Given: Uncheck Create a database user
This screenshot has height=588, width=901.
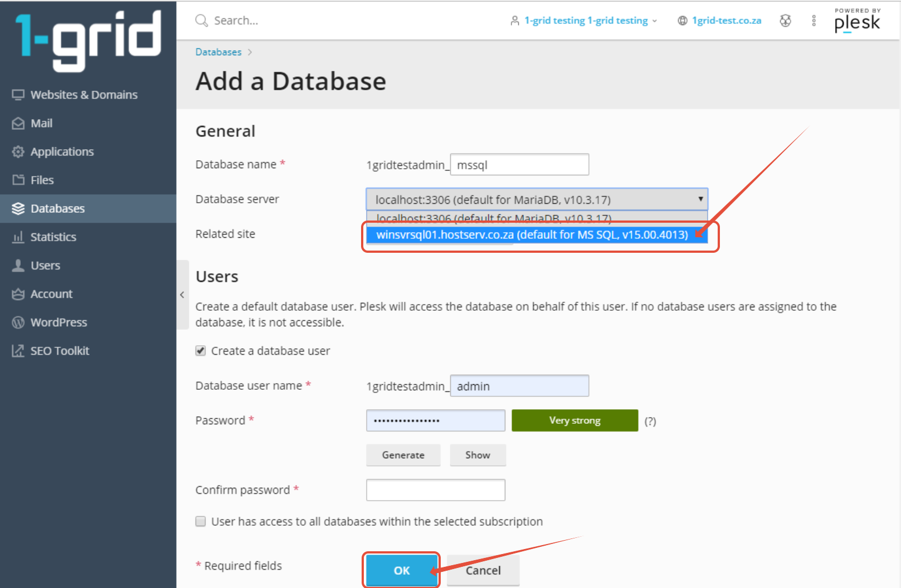Looking at the screenshot, I should [201, 351].
